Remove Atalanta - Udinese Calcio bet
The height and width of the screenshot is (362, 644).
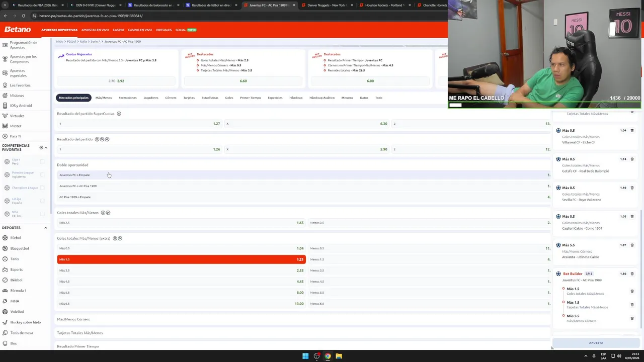[632, 245]
